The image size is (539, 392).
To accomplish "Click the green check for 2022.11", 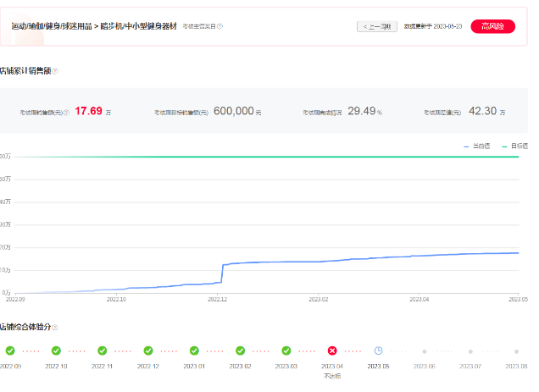I will tap(102, 351).
